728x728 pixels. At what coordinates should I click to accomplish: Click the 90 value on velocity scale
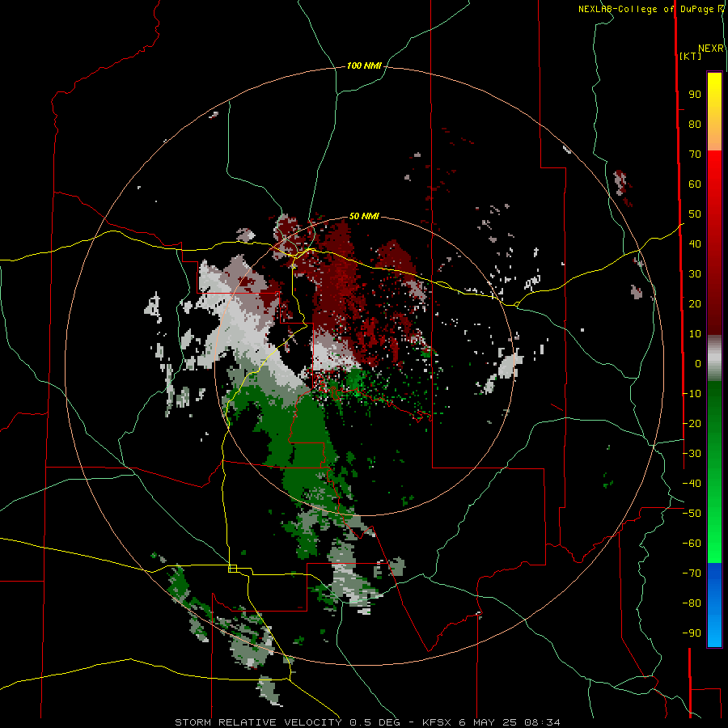click(695, 95)
